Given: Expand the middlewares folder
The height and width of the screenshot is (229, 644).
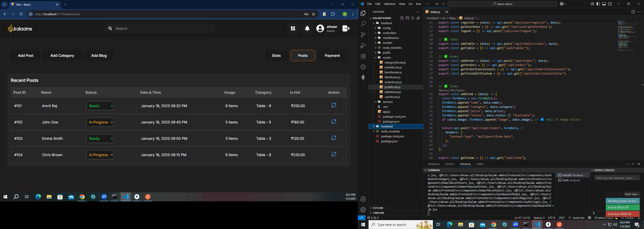Looking at the screenshot, I should click(x=396, y=38).
